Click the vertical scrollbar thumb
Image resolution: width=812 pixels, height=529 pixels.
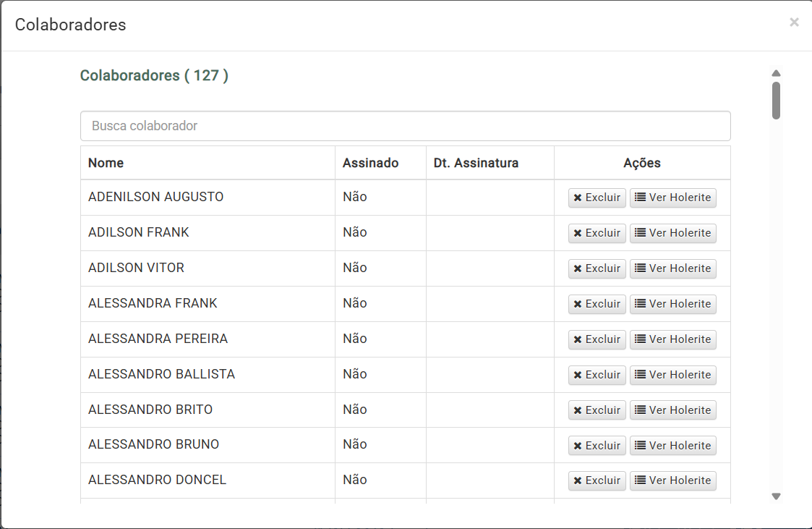(x=776, y=101)
